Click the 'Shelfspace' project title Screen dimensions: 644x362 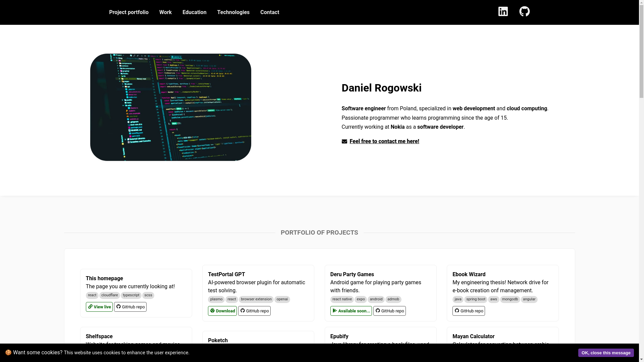pos(99,337)
